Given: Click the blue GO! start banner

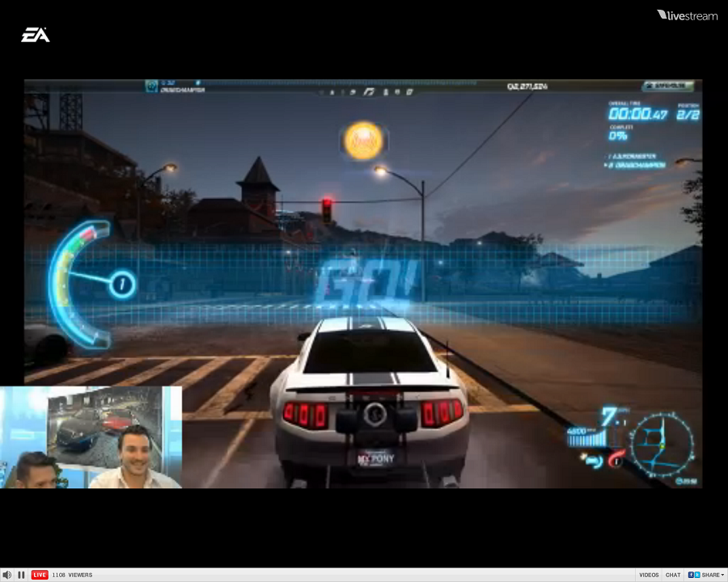Looking at the screenshot, I should (x=366, y=282).
